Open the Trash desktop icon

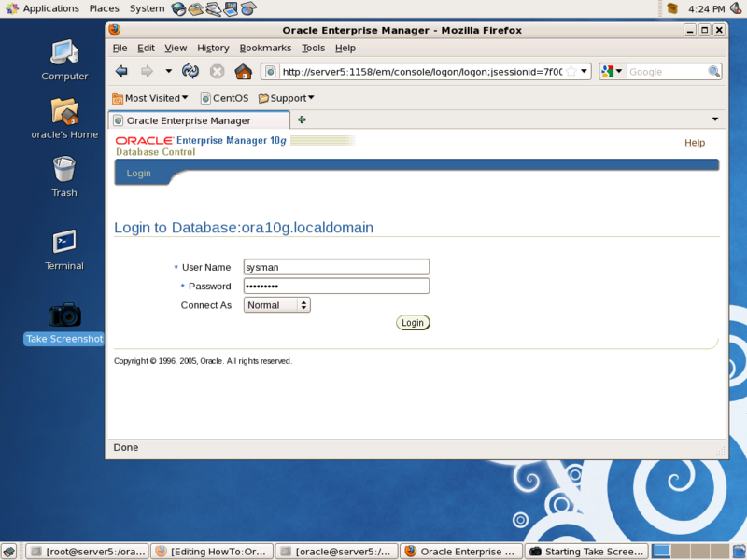[x=64, y=177]
